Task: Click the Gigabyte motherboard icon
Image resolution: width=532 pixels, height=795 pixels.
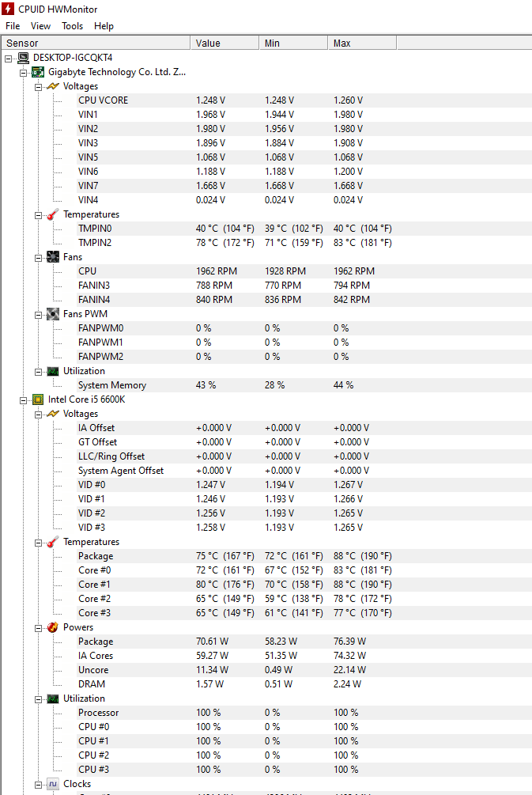Action: click(37, 72)
